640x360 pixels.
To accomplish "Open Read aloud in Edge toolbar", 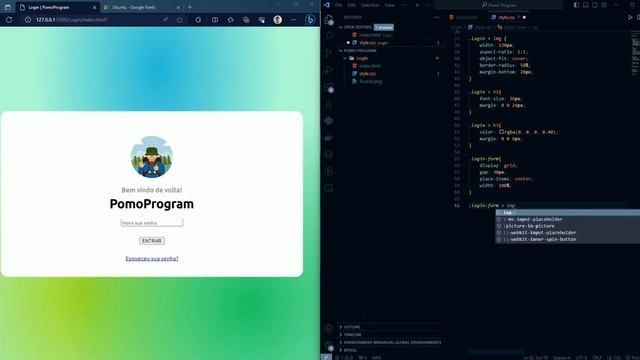I will pos(165,20).
